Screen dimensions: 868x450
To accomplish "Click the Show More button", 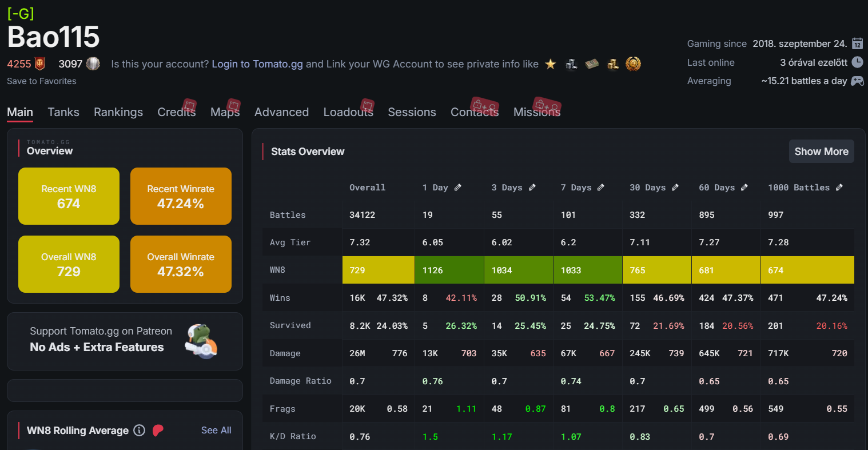I will pos(821,152).
